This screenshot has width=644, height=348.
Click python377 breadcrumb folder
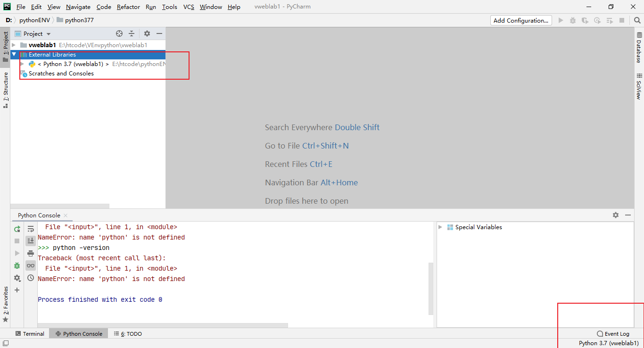(x=75, y=20)
